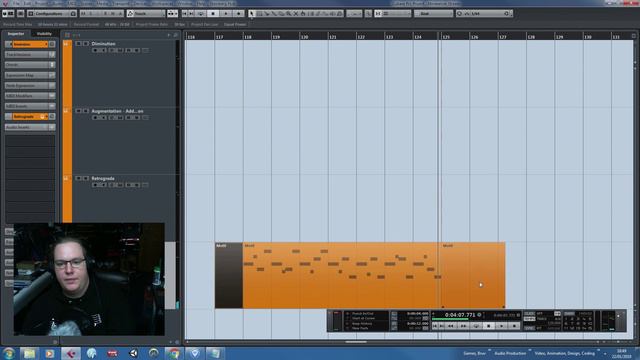This screenshot has height=360, width=640.
Task: Open the Touch automation mode dropdown
Action: (146, 13)
